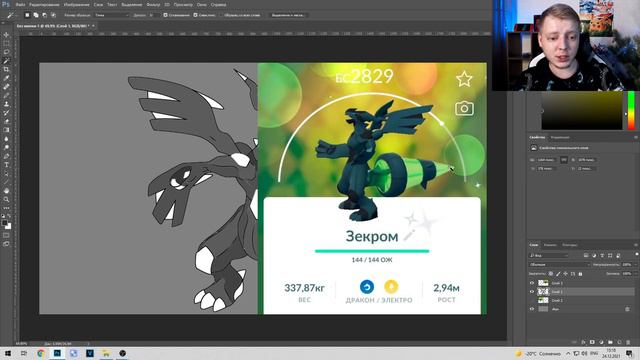Click the Intersect with Selection mode icon

[53, 15]
